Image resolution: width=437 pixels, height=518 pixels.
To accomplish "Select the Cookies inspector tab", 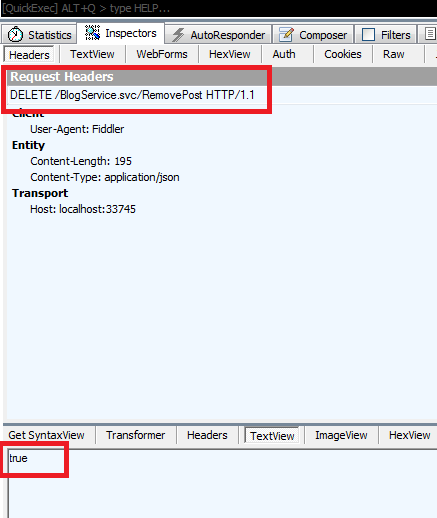I will [x=343, y=54].
